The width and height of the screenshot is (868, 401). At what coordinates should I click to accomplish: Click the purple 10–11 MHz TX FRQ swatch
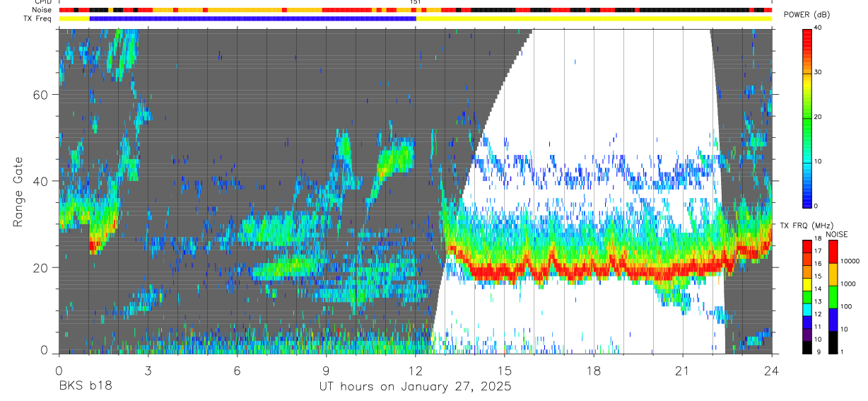point(807,335)
